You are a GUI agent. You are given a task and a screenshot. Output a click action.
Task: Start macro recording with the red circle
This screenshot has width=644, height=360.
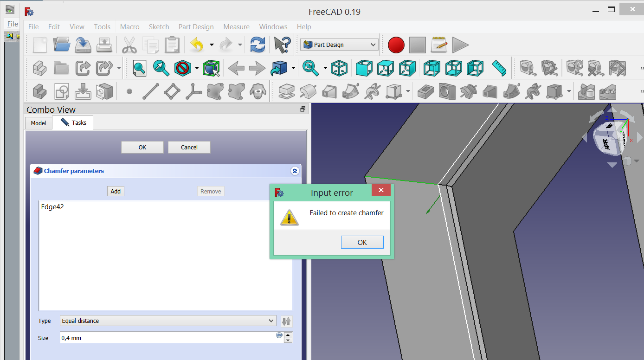click(x=396, y=45)
